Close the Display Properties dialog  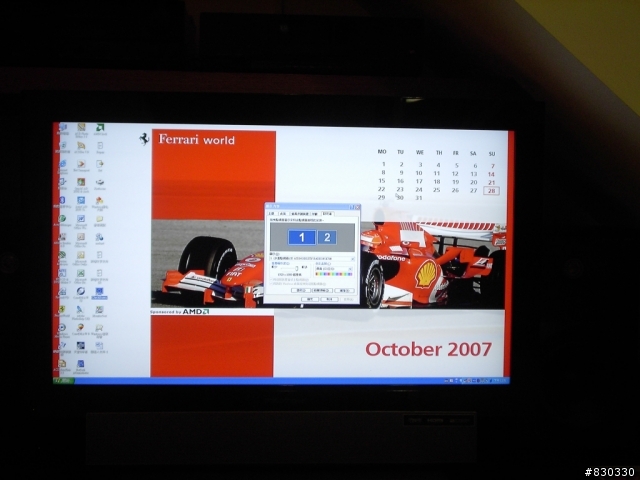coord(358,207)
